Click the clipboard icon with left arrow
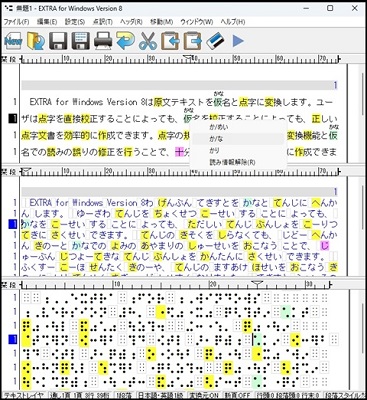Viewport: 367px width, 400px height. pos(170,41)
